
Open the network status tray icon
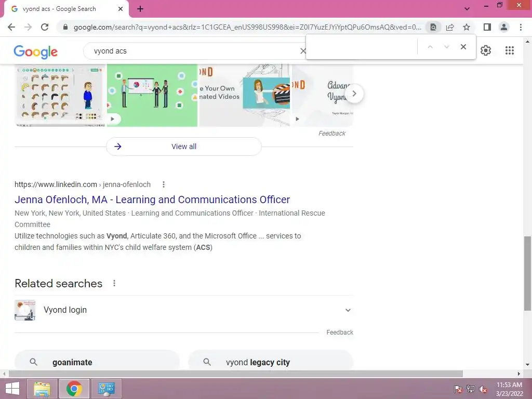[x=471, y=389]
